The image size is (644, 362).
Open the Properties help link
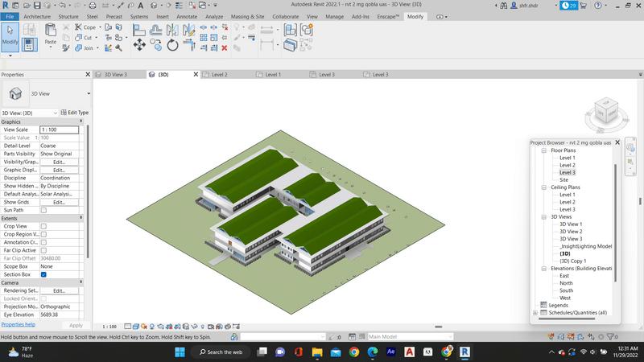[17, 324]
